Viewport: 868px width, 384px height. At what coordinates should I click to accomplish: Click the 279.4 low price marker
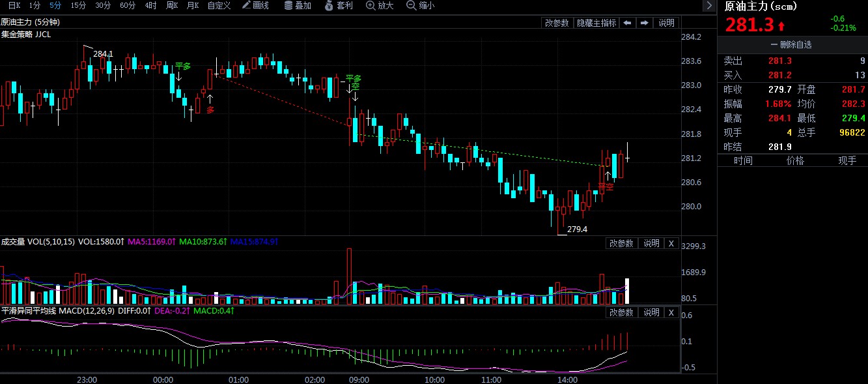point(577,229)
